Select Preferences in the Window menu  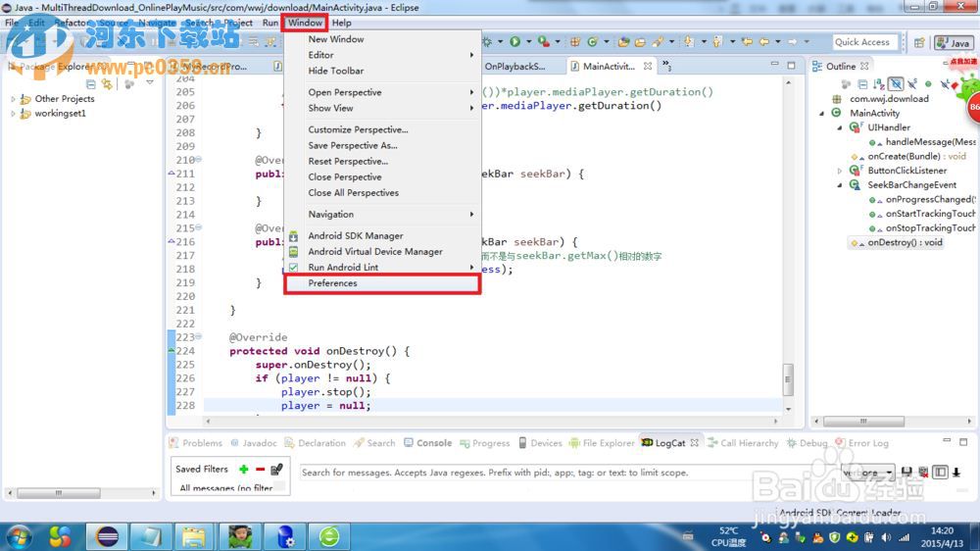coord(332,283)
